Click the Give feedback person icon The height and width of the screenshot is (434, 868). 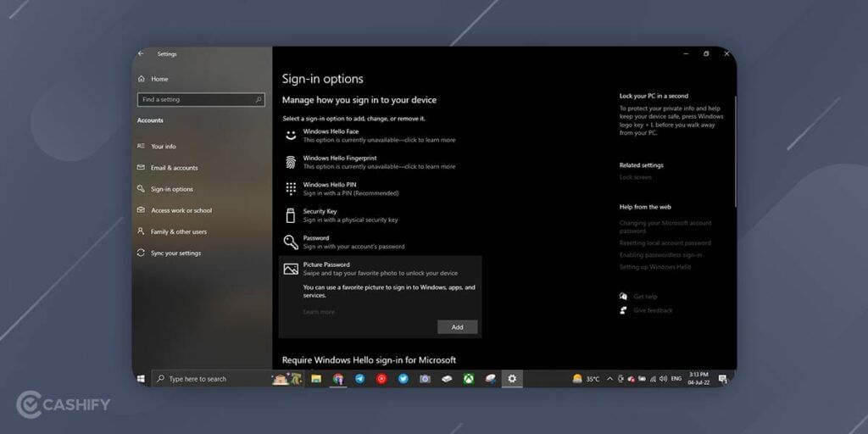tap(623, 310)
